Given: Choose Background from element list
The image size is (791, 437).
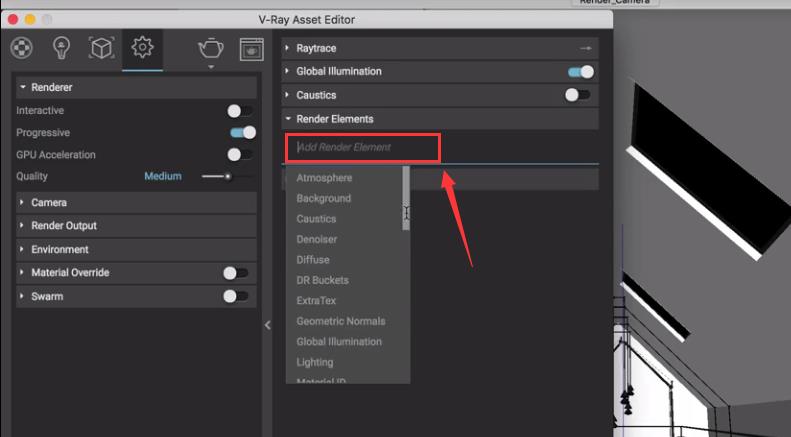Looking at the screenshot, I should [324, 198].
